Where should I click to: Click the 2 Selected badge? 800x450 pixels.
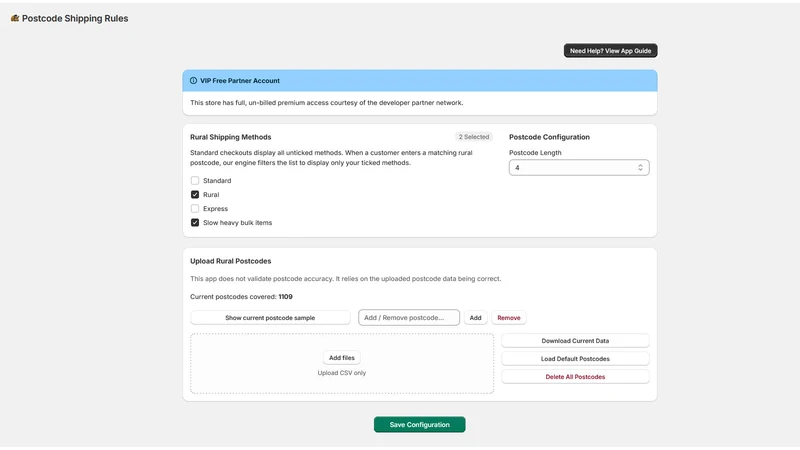(473, 137)
